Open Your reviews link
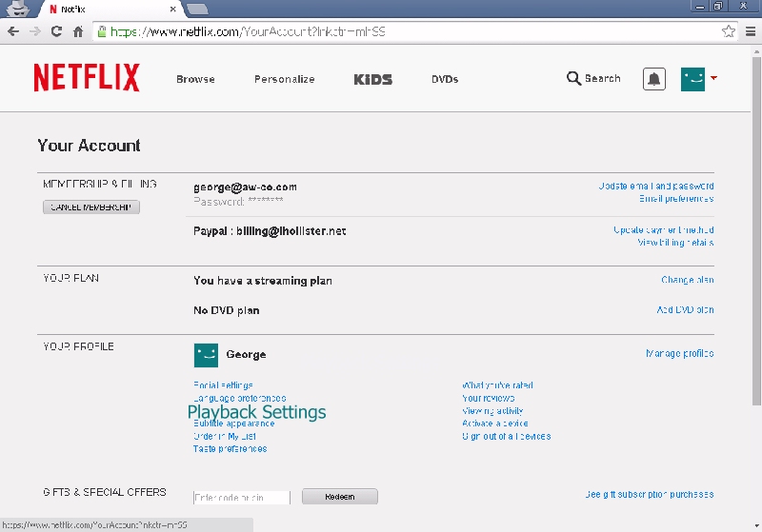The image size is (762, 532). click(x=489, y=398)
